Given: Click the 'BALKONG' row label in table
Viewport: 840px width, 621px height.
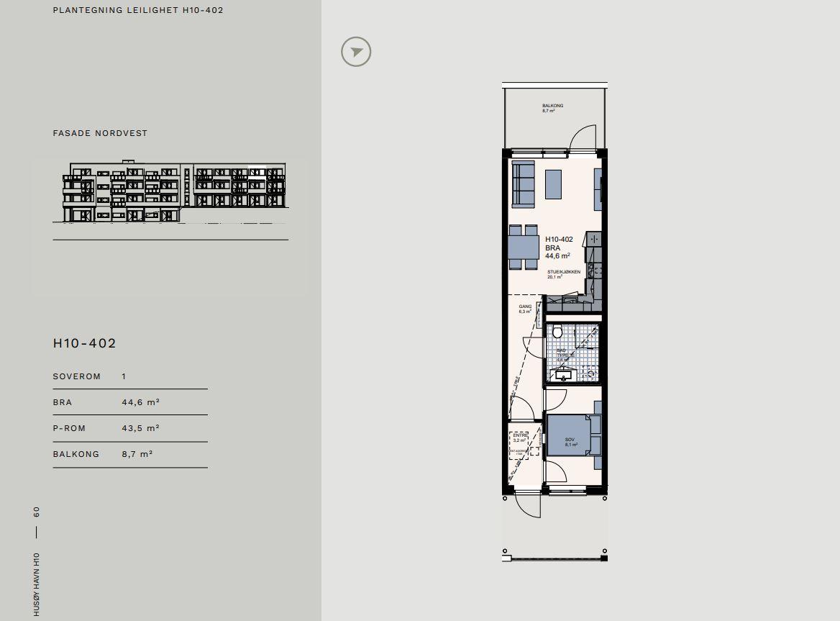Looking at the screenshot, I should [76, 454].
